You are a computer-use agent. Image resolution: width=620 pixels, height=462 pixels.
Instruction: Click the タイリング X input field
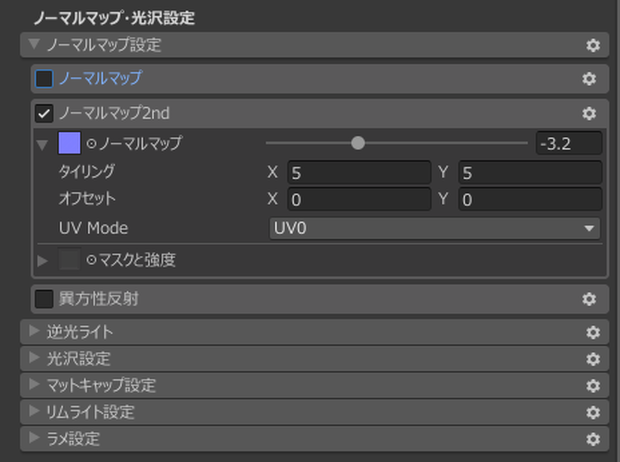click(x=359, y=172)
